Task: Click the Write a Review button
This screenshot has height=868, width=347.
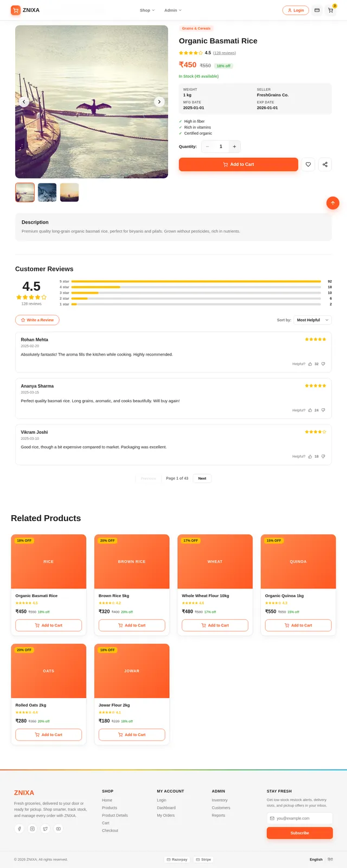Action: 37,320
